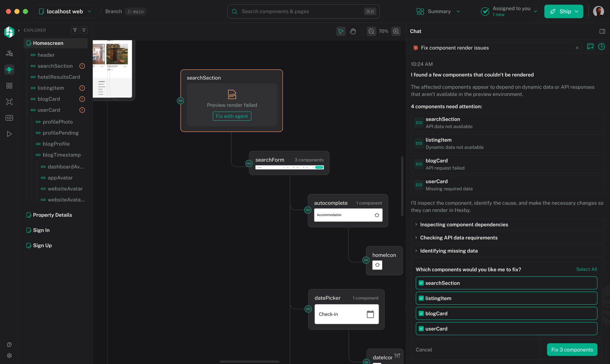The image size is (610, 364).
Task: Uncheck the searchSection checkbox
Action: pyautogui.click(x=421, y=283)
